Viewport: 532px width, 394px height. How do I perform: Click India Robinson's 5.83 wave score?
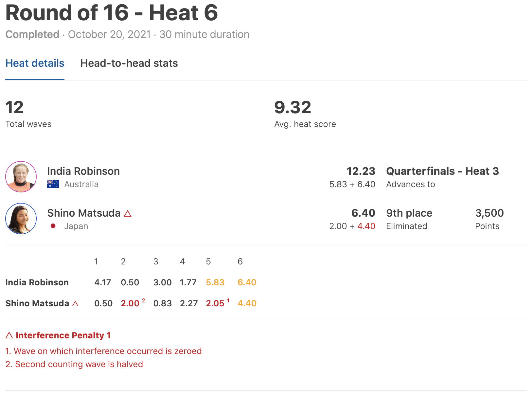tap(215, 282)
